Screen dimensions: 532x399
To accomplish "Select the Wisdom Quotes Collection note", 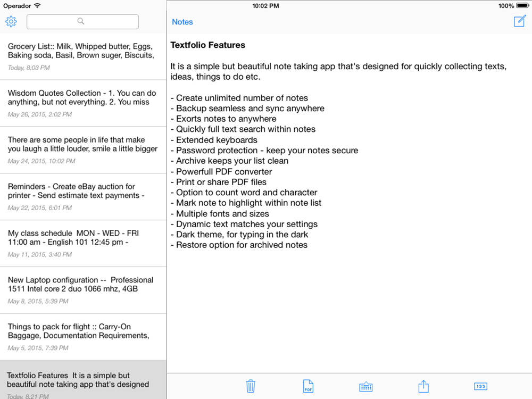I will 83,104.
